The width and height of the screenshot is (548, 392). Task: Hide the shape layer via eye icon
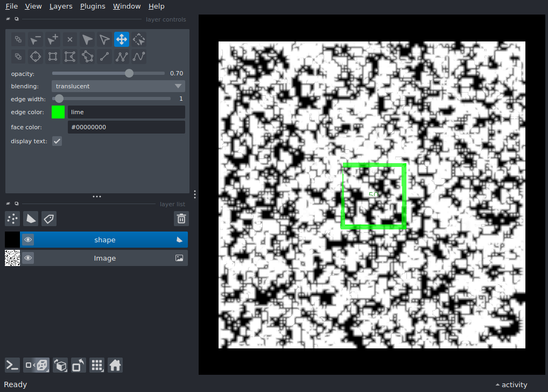28,240
